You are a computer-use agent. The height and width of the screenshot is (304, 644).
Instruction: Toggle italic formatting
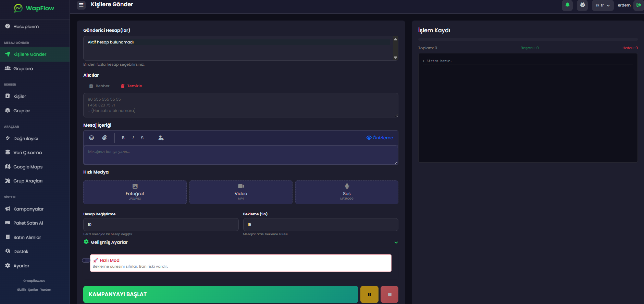(x=133, y=138)
